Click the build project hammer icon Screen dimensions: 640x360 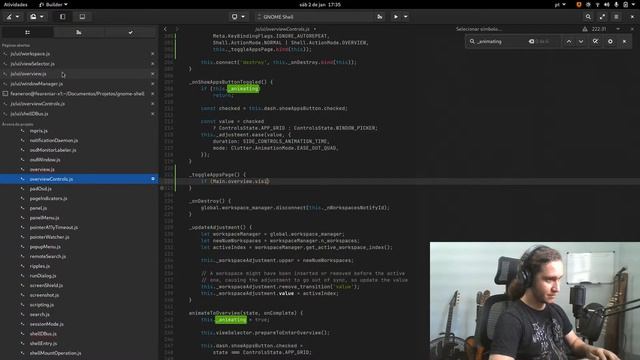[x=380, y=17]
